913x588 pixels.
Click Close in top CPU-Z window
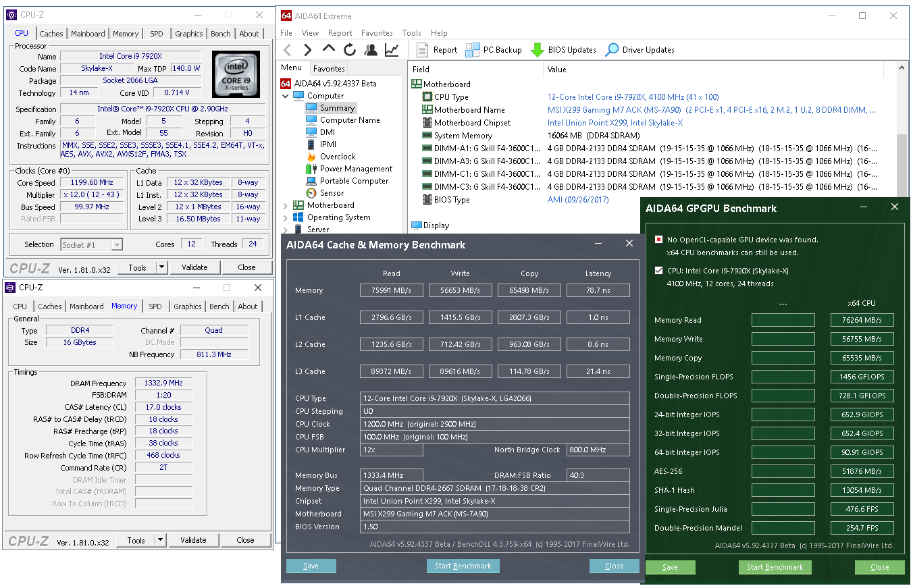point(247,267)
